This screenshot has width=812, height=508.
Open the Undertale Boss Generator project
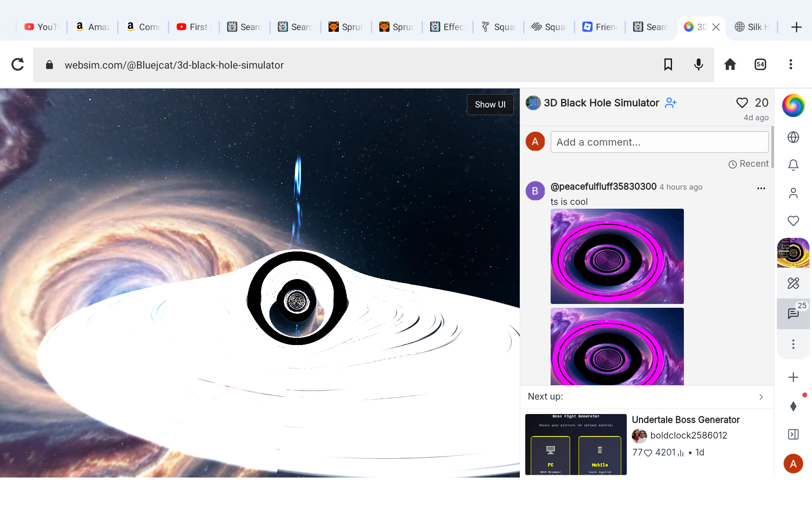click(x=686, y=420)
